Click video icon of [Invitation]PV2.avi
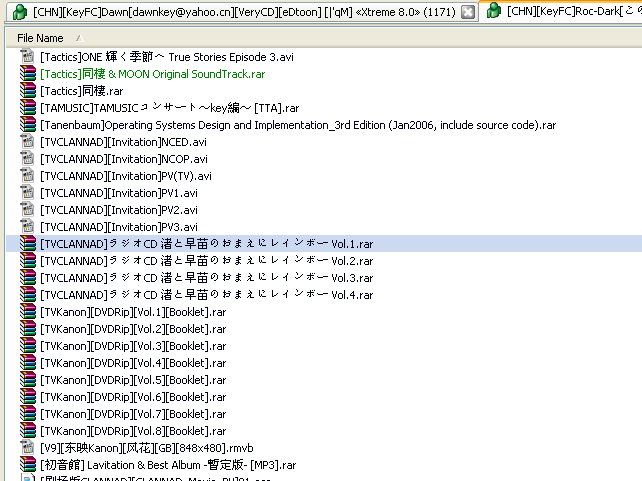 (27, 210)
